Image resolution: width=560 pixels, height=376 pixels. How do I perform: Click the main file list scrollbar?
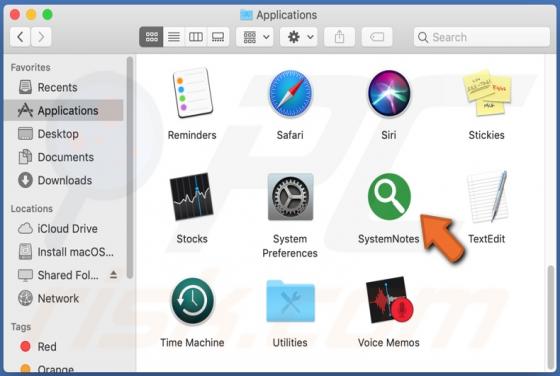(551, 317)
